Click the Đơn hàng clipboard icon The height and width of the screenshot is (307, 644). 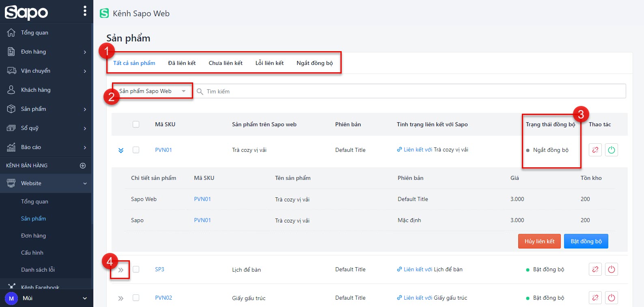point(11,52)
